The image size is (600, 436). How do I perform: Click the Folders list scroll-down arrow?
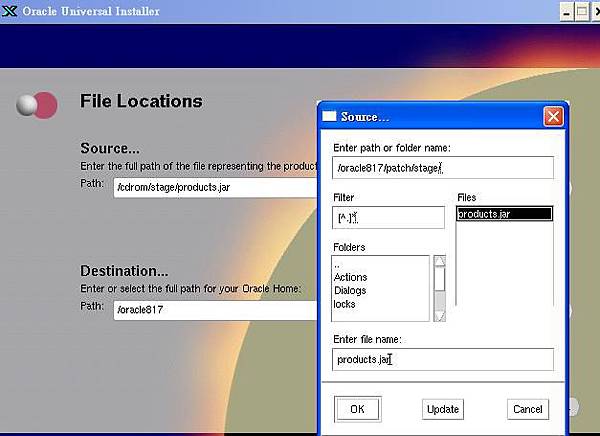coord(440,316)
